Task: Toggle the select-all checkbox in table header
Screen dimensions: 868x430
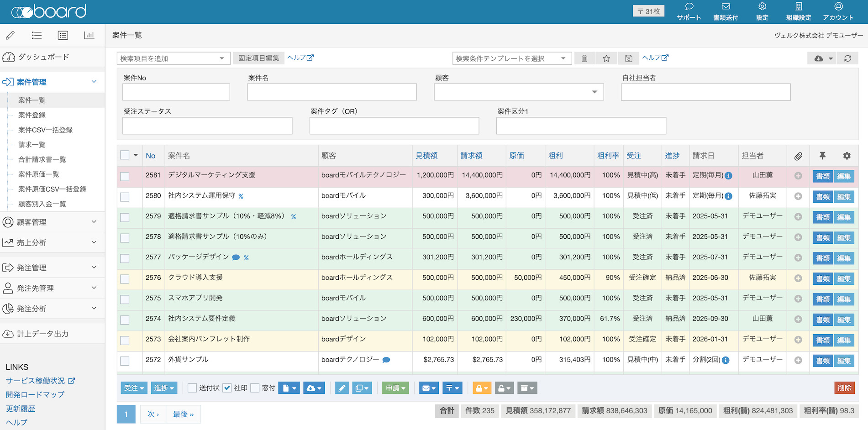Action: pos(125,155)
